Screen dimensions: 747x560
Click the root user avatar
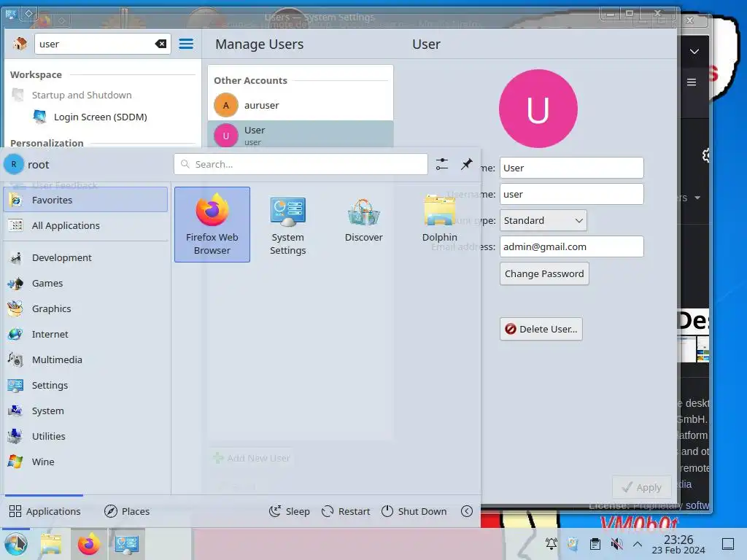[14, 164]
